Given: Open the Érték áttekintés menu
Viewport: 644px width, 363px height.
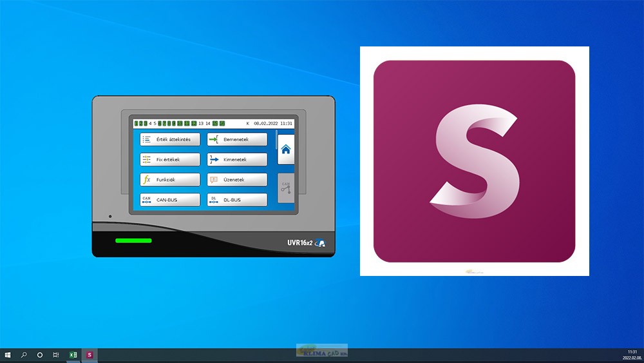Looking at the screenshot, I should [169, 139].
